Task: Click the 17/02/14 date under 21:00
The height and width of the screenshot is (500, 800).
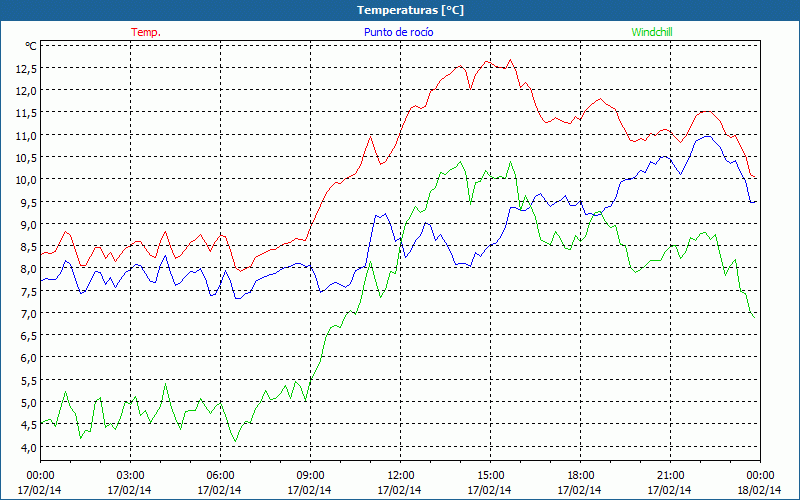Action: point(670,490)
